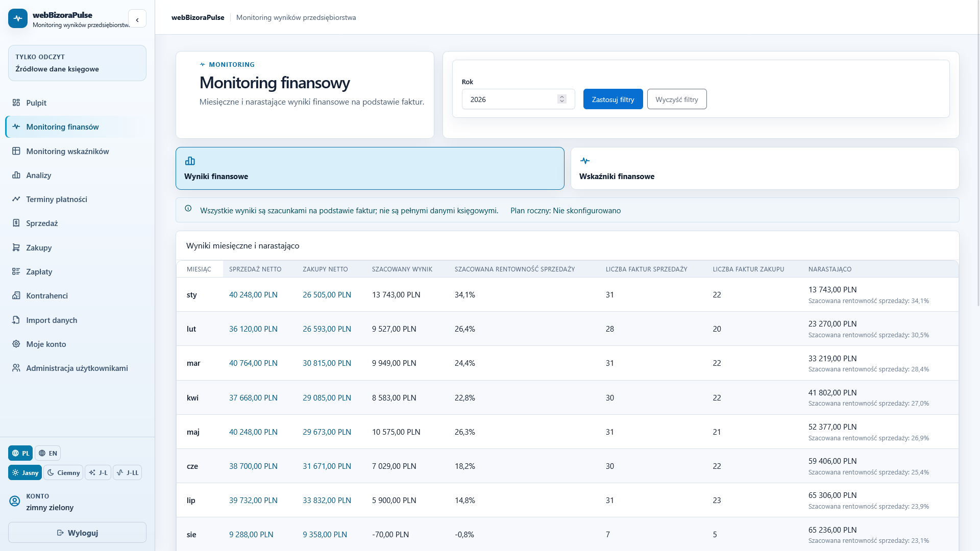
Task: Open the Sprzedaż receipt icon
Action: coord(16,223)
